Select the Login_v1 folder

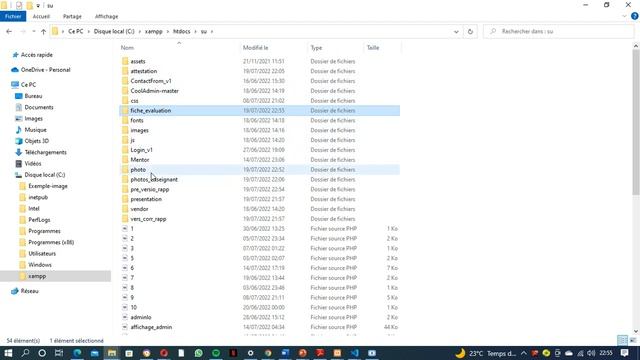pos(141,150)
